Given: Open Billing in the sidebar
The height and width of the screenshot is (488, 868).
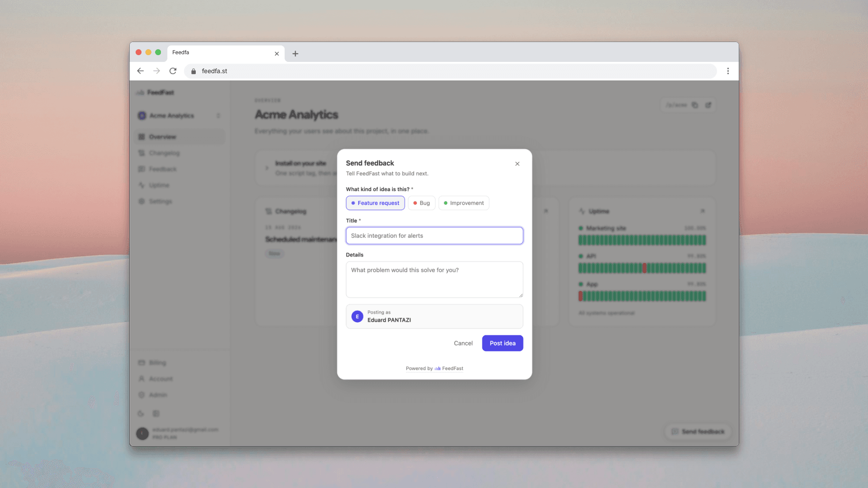Looking at the screenshot, I should (180, 363).
